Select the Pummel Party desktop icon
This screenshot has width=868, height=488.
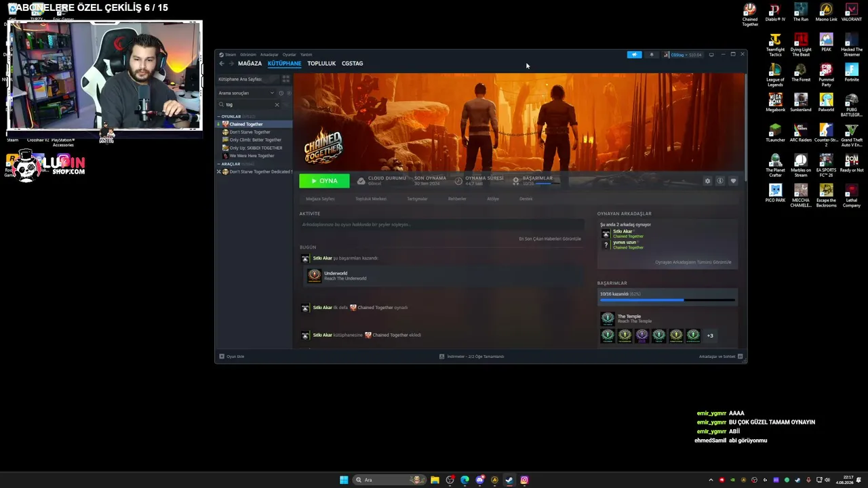coord(826,75)
